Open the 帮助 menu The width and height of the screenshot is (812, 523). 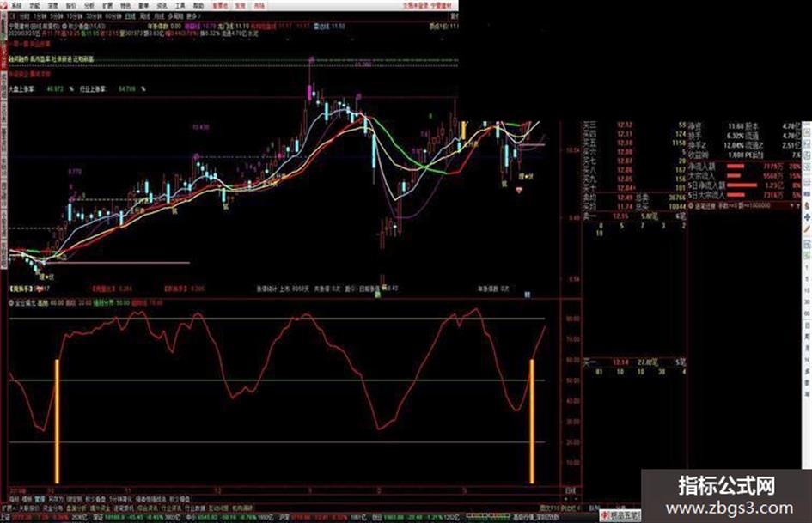pos(198,6)
